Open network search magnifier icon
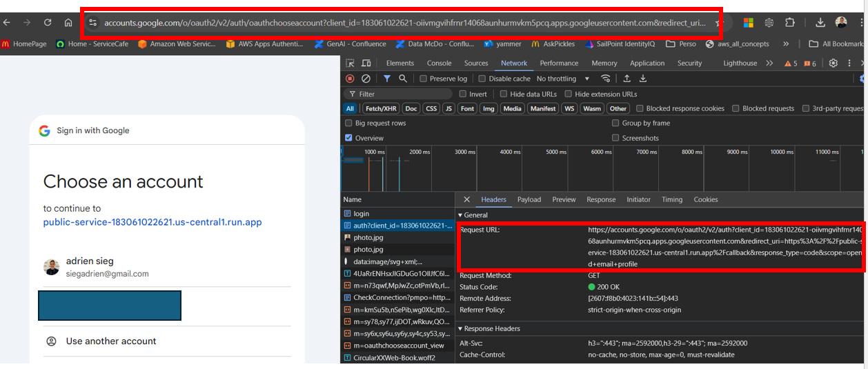The image size is (868, 369). pyautogui.click(x=403, y=79)
